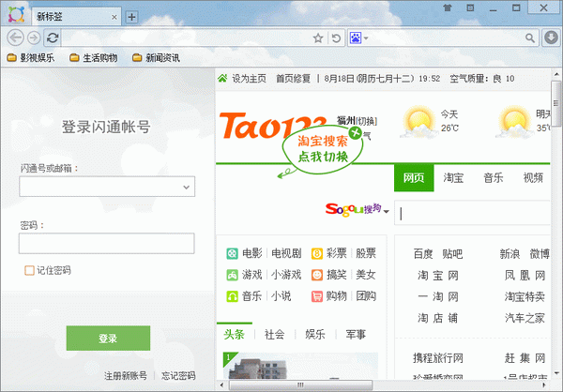
Task: Click the Sogou search input box
Action: point(472,213)
